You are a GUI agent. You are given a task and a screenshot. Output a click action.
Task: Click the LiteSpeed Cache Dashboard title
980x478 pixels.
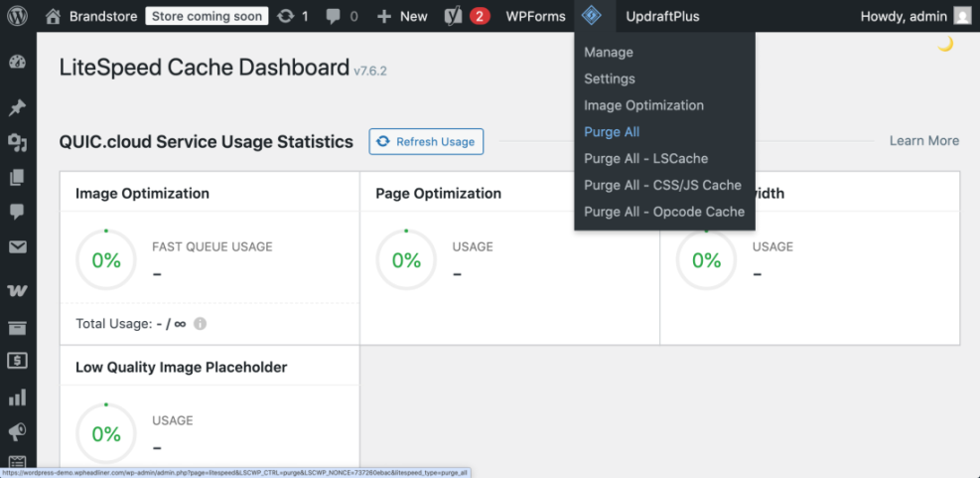click(205, 68)
